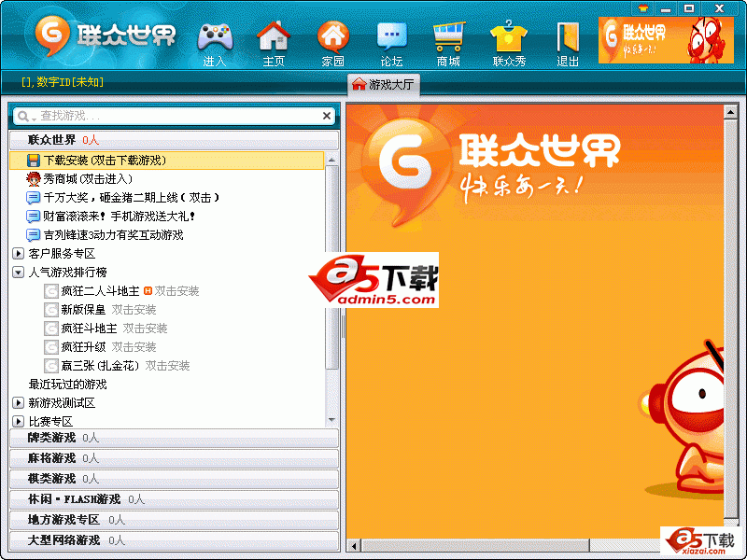747x560 pixels.
Task: Open the 牌类游戏 category bar
Action: pyautogui.click(x=174, y=438)
